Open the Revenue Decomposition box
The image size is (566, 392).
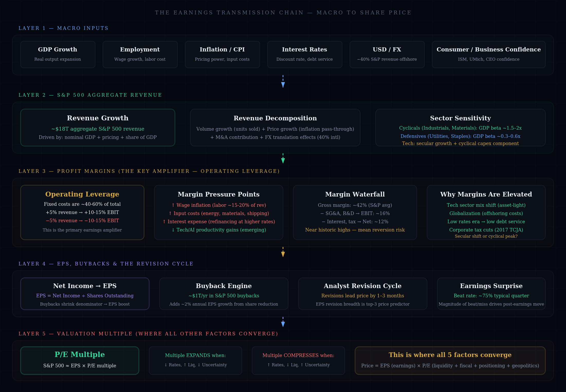tap(275, 127)
